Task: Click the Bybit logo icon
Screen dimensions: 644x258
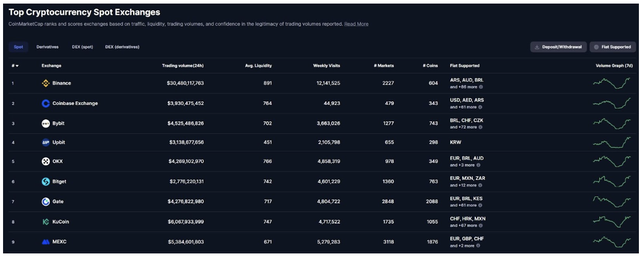Action: (46, 123)
